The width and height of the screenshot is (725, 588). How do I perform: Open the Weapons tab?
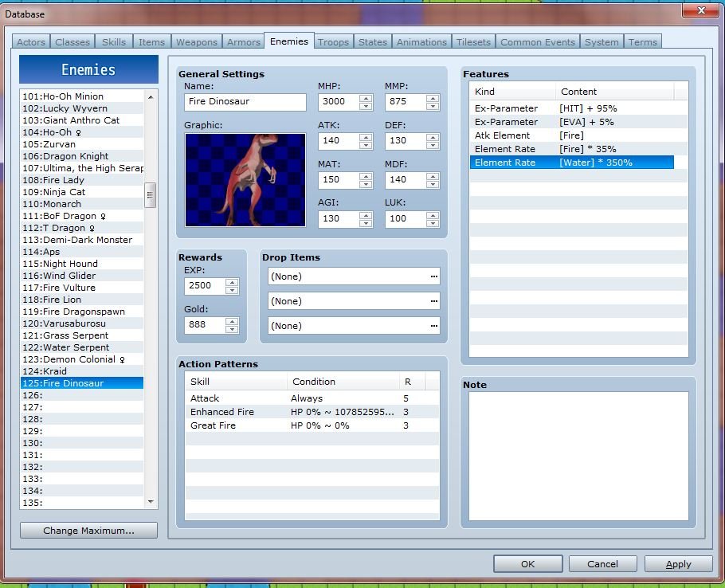click(x=197, y=42)
